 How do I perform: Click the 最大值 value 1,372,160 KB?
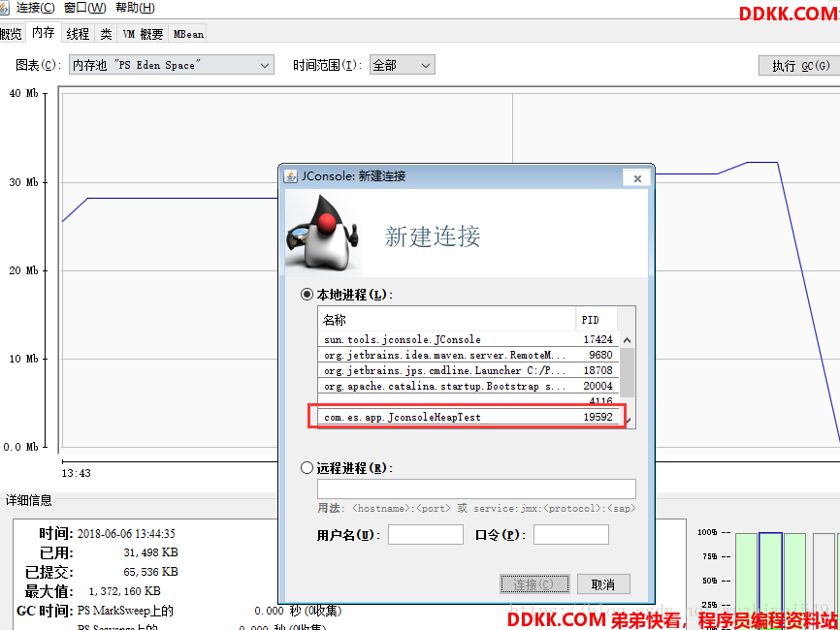[125, 591]
